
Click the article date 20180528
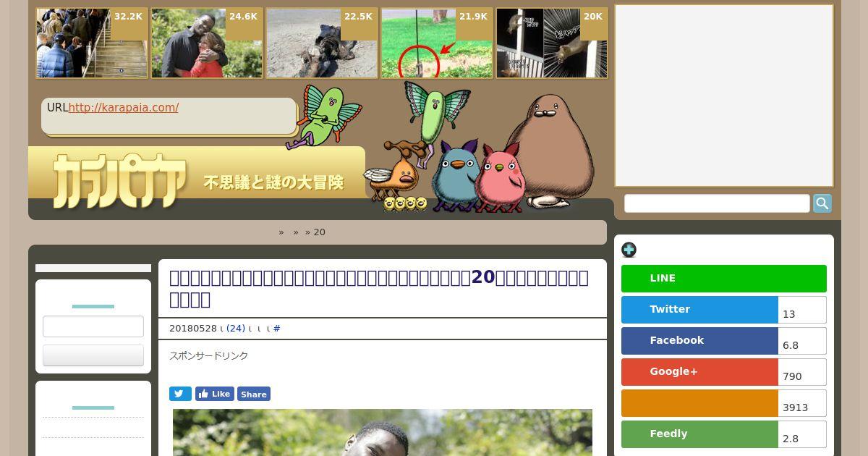[193, 329]
